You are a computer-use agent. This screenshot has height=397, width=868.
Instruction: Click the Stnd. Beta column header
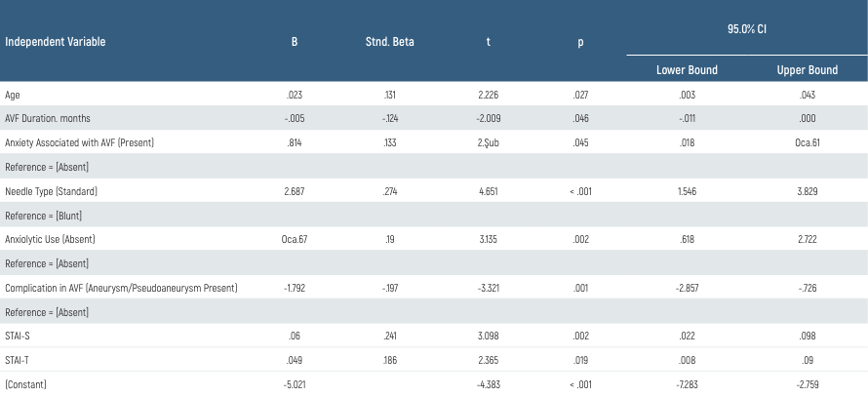click(390, 42)
